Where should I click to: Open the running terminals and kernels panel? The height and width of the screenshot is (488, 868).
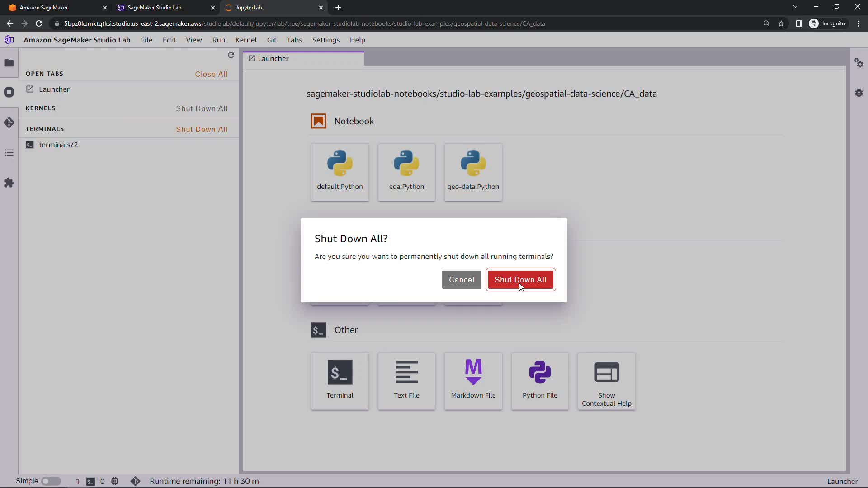pos(9,92)
